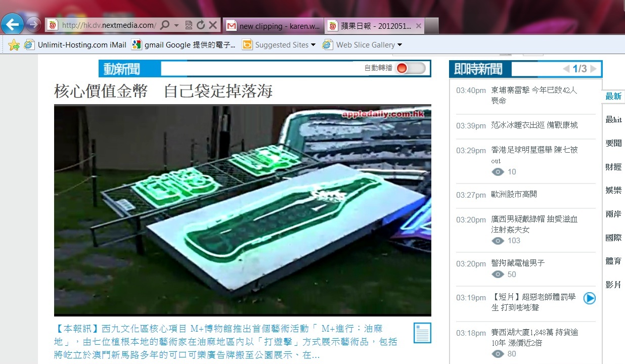Click the browser Forward arrow button
The width and height of the screenshot is (625, 364).
click(33, 24)
